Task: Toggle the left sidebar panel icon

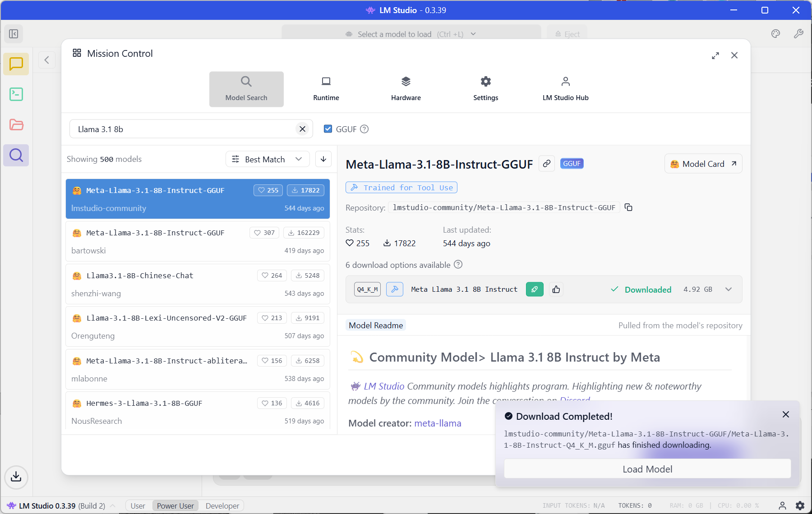Action: (14, 34)
